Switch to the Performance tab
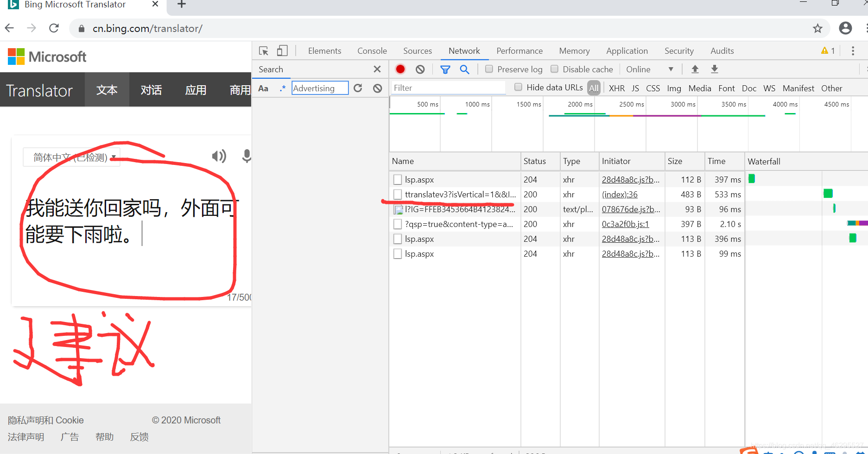This screenshot has width=868, height=454. 520,51
